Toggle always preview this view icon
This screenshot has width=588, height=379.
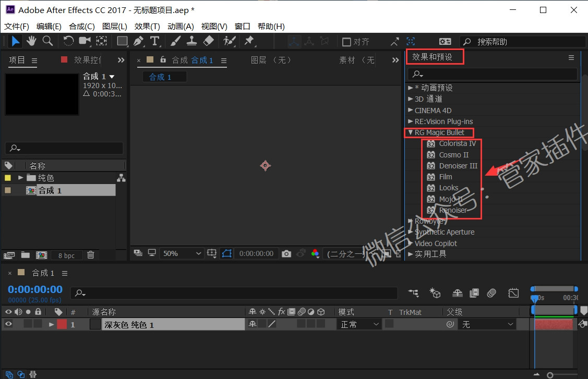coord(138,253)
